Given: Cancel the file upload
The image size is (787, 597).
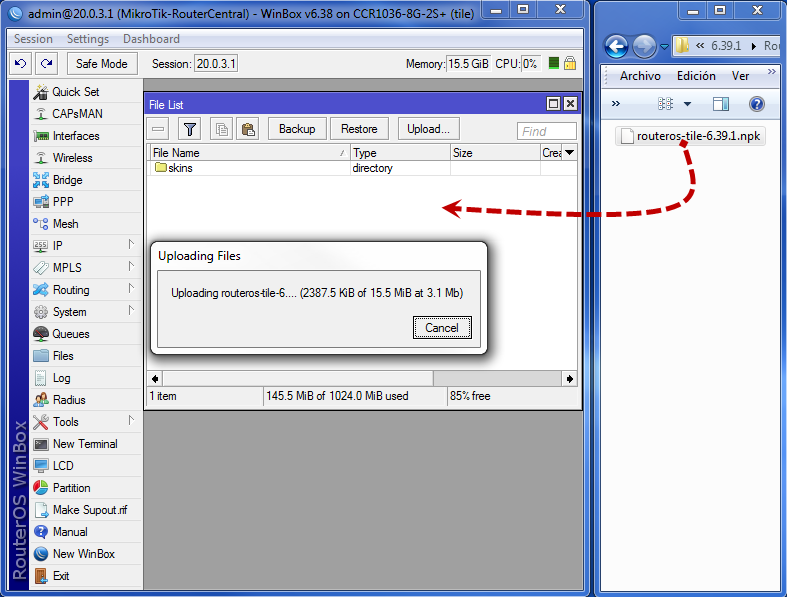Looking at the screenshot, I should coord(442,327).
